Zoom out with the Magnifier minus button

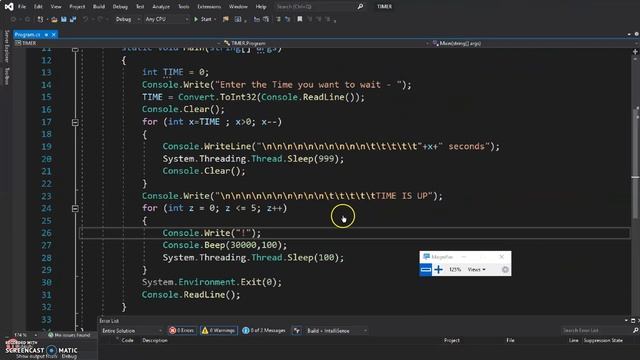pos(426,269)
